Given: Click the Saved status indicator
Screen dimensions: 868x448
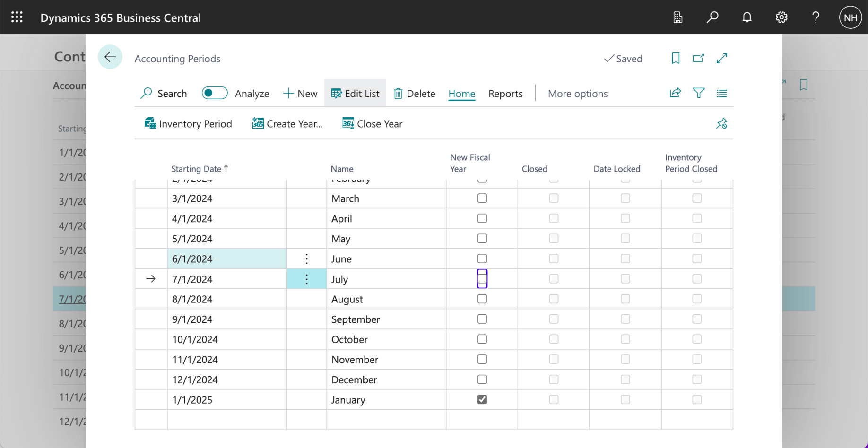Looking at the screenshot, I should 623,59.
